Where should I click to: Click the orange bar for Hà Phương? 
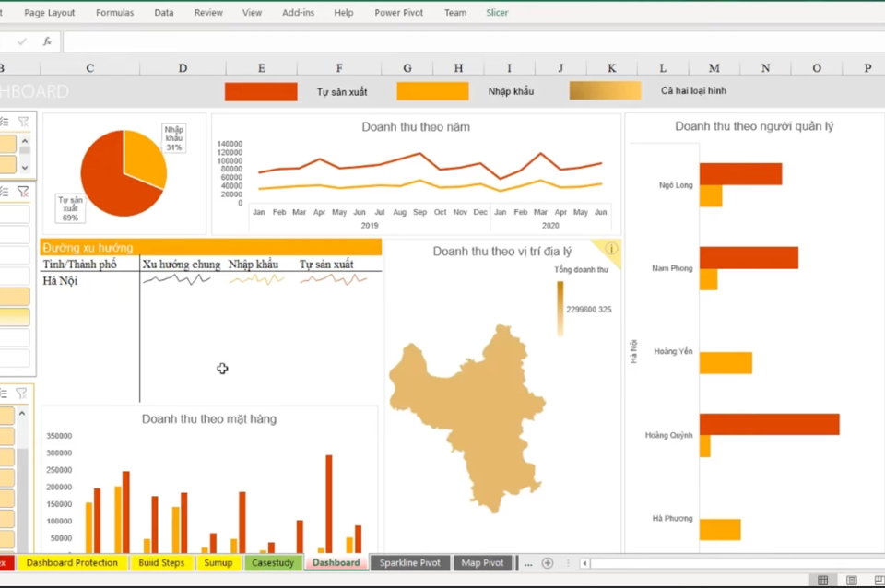pos(720,530)
